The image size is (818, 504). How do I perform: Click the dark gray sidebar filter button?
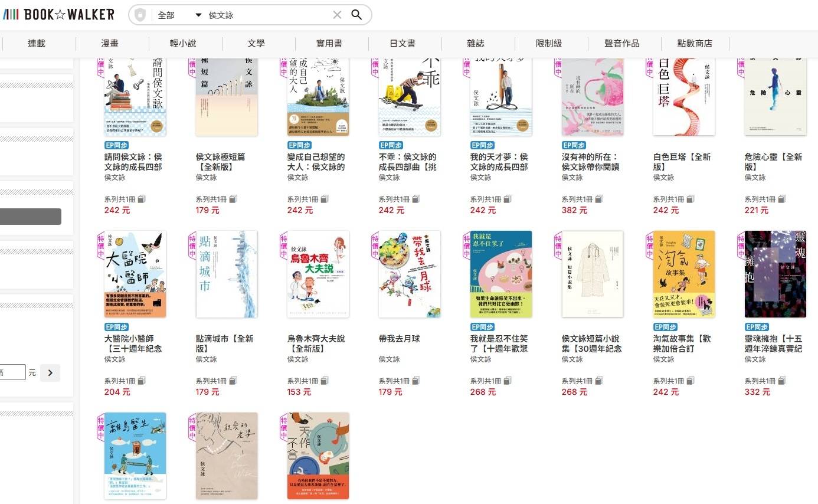31,217
